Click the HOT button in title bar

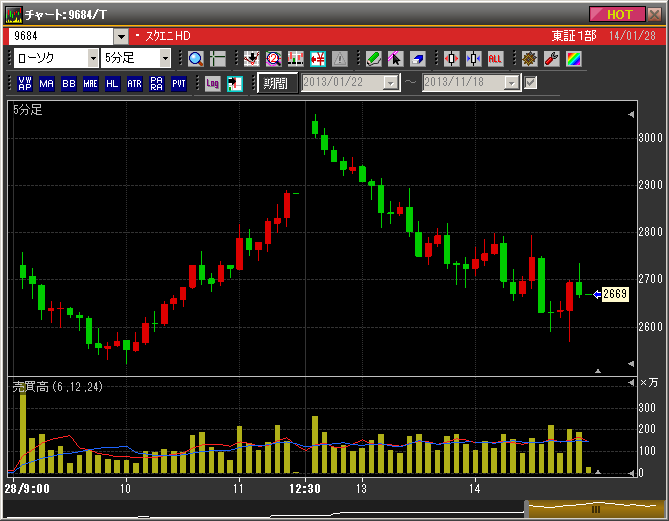[x=618, y=14]
